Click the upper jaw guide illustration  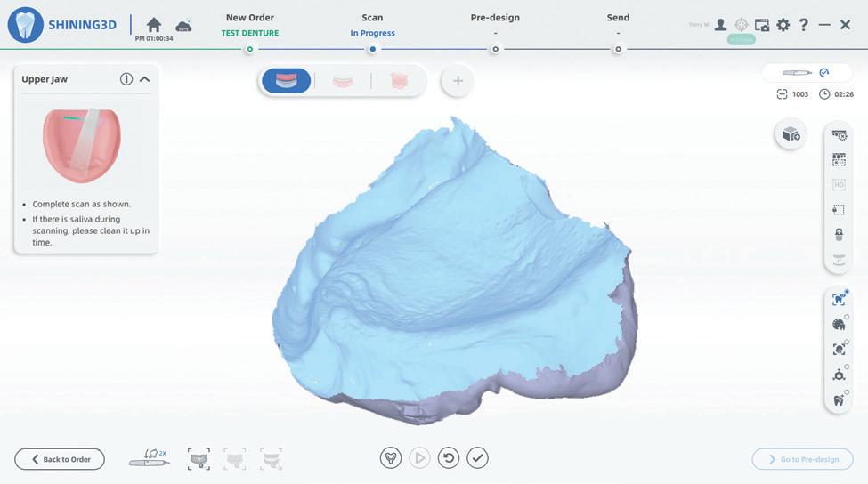81,146
